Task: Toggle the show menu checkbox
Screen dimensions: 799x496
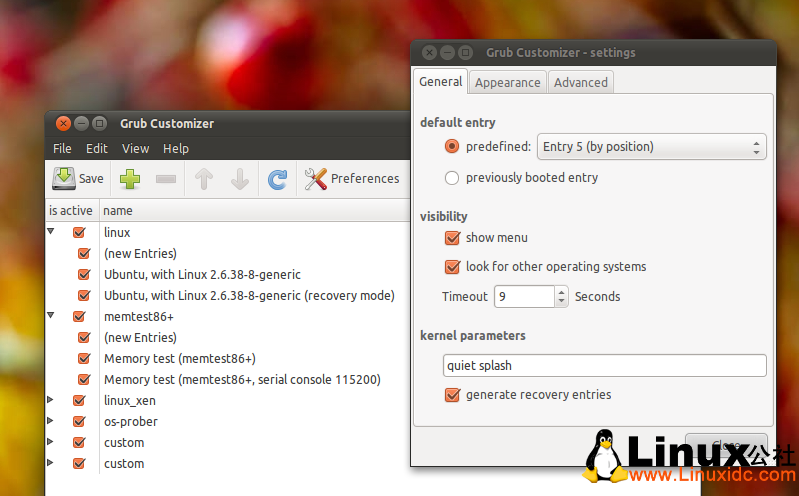Action: pyautogui.click(x=452, y=238)
